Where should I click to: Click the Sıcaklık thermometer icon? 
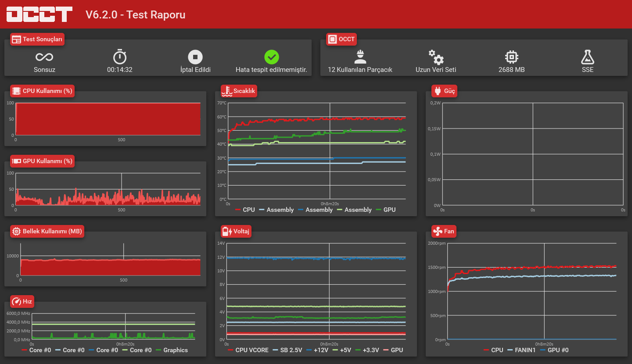227,91
